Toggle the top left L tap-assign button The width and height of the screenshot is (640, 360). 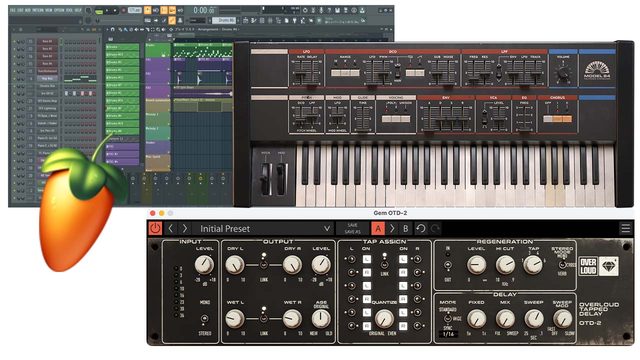367,259
